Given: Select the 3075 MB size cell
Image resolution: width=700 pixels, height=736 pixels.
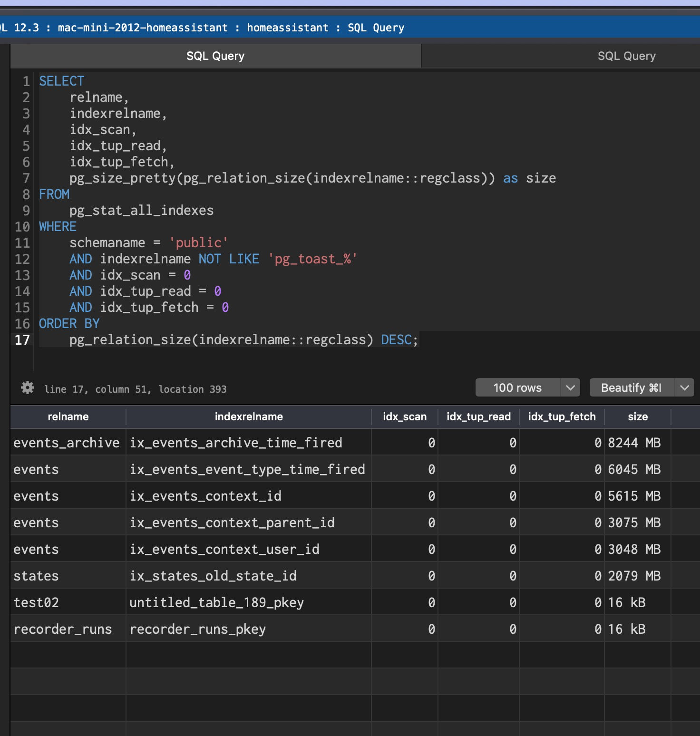Looking at the screenshot, I should coord(638,523).
